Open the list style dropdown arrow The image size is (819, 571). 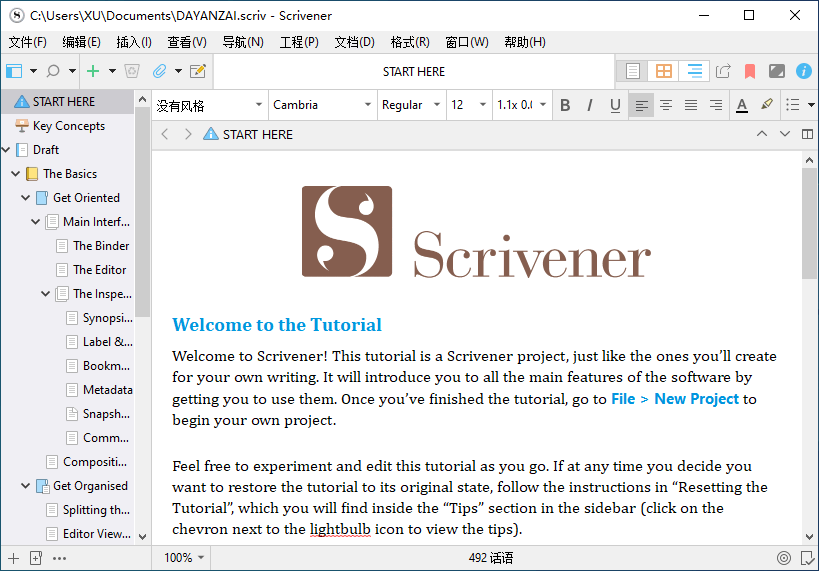[811, 105]
